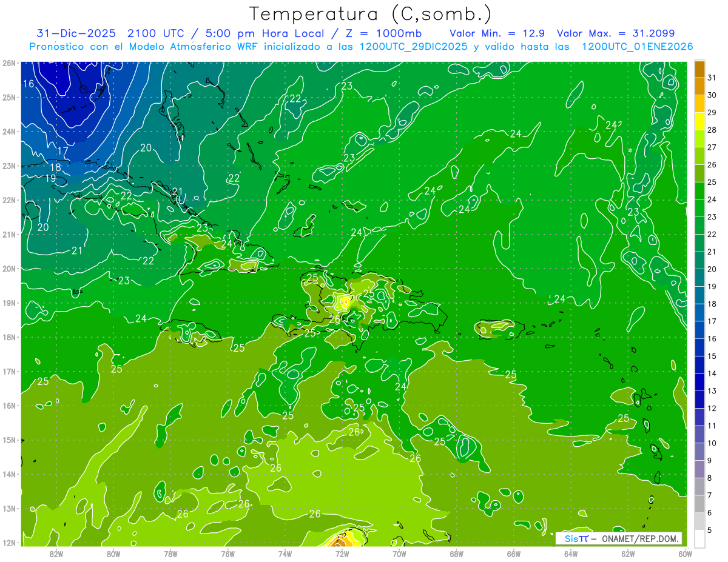The width and height of the screenshot is (728, 562).
Task: Click the 13N latitude axis label
Action: pyautogui.click(x=9, y=508)
